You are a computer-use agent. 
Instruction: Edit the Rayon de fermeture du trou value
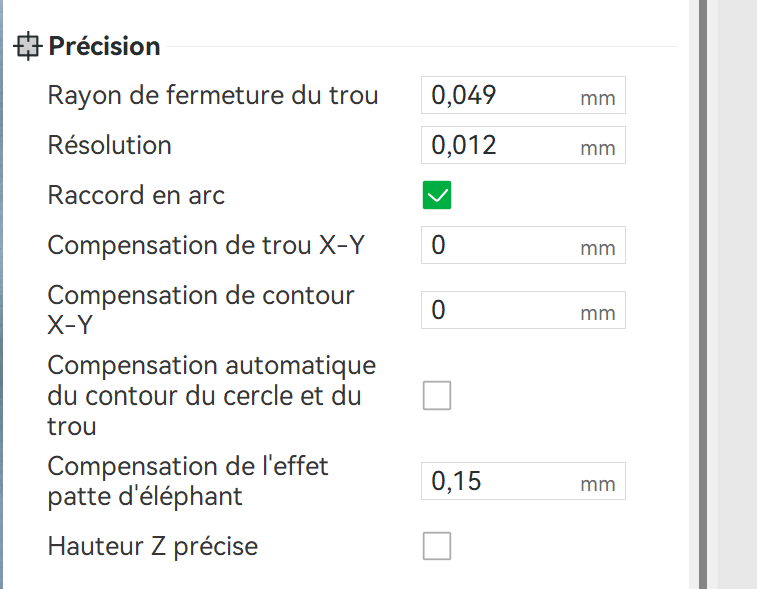click(523, 95)
